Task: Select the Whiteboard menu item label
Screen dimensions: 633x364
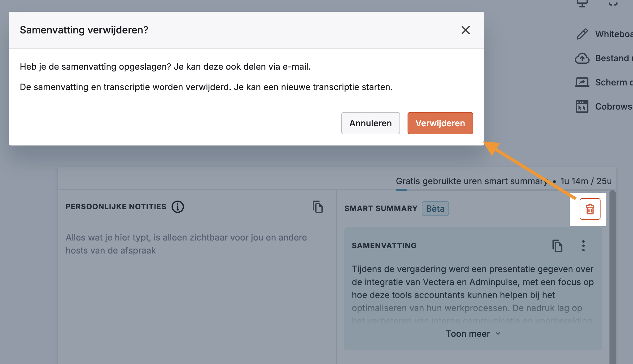Action: click(x=614, y=34)
